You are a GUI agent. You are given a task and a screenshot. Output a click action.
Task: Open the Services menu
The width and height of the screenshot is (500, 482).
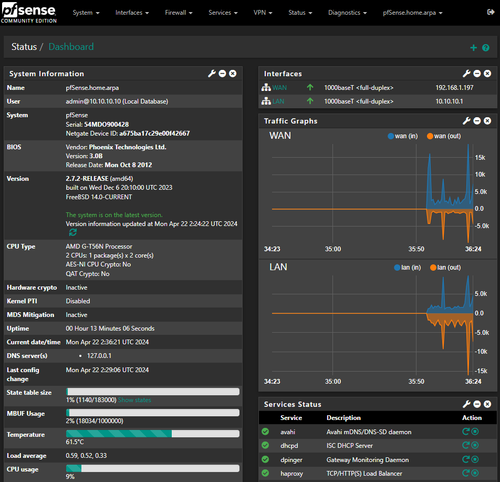point(223,13)
